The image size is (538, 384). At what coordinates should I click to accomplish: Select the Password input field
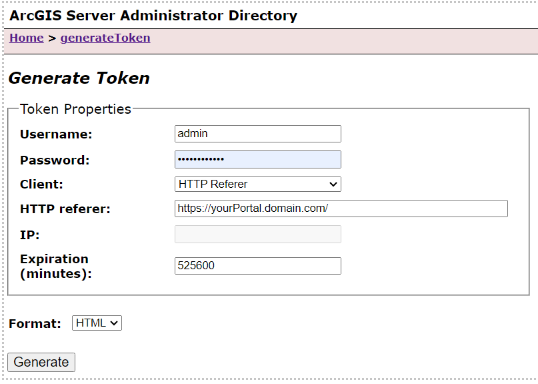pos(258,159)
